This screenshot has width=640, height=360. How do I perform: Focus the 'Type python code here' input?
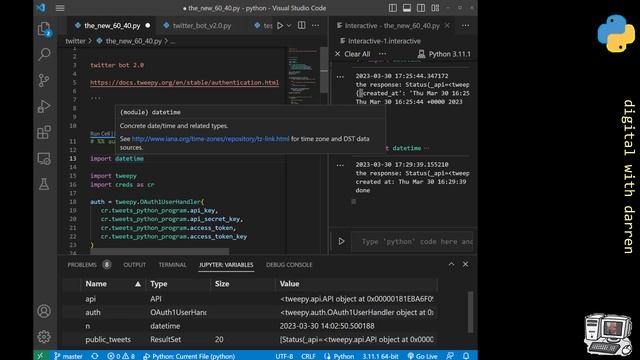pyautogui.click(x=412, y=242)
